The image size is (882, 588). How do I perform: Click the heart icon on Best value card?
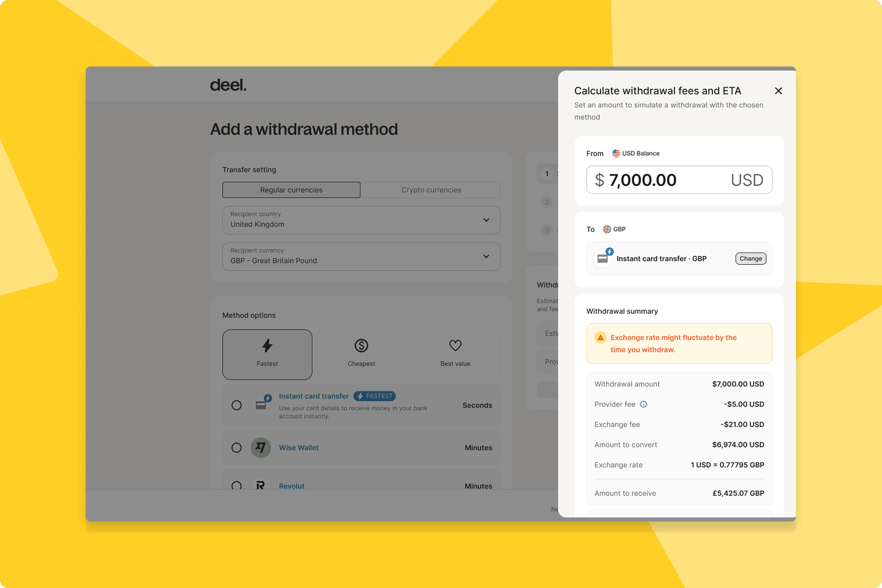click(455, 345)
